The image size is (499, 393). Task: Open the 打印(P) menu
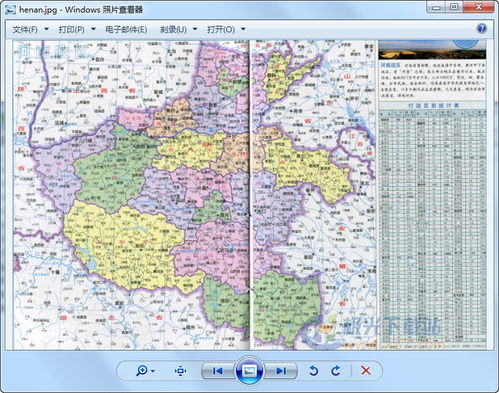[x=71, y=30]
